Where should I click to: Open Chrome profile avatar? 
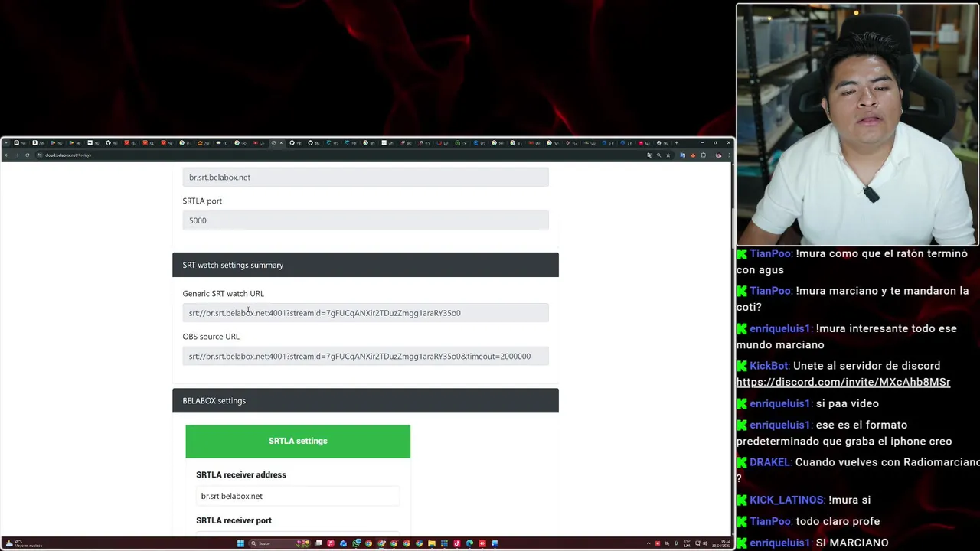tap(719, 155)
